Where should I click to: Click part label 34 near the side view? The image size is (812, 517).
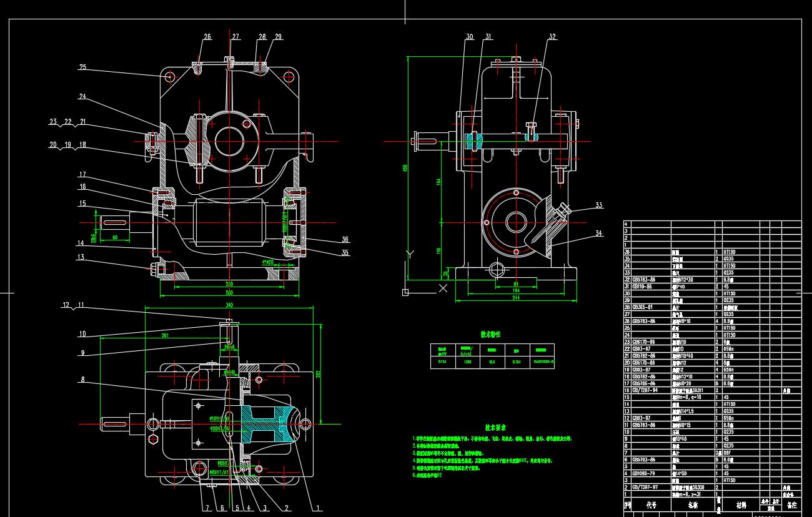pyautogui.click(x=599, y=234)
